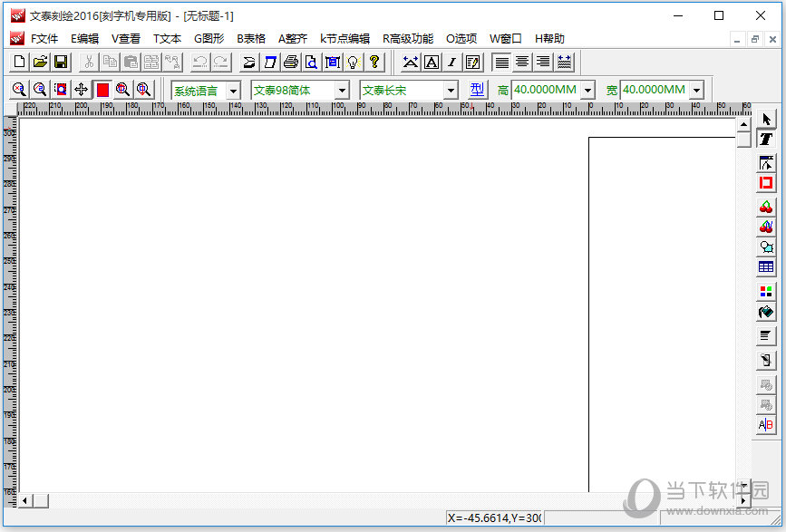Open the 文泰98简体 font dropdown
Screen dimensions: 786x532
[342, 91]
